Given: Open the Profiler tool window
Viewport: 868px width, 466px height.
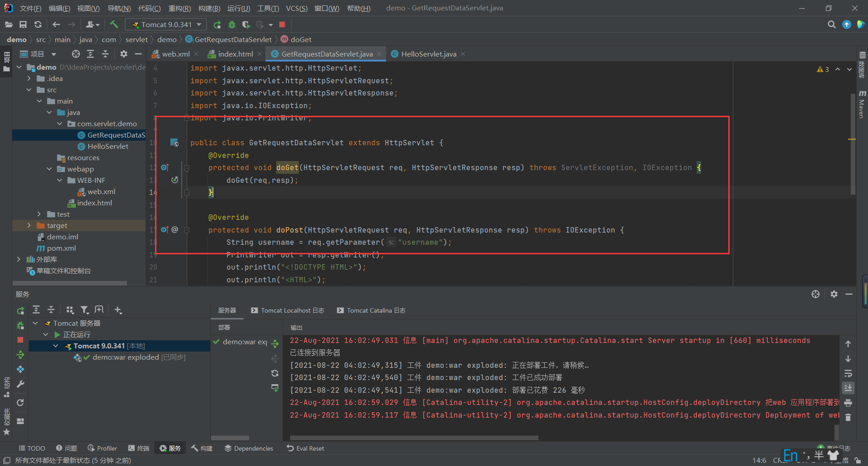Looking at the screenshot, I should (x=103, y=448).
